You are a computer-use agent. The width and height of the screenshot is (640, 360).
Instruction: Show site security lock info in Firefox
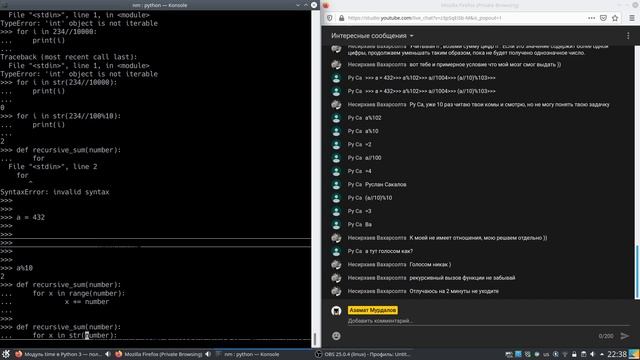pos(341,18)
